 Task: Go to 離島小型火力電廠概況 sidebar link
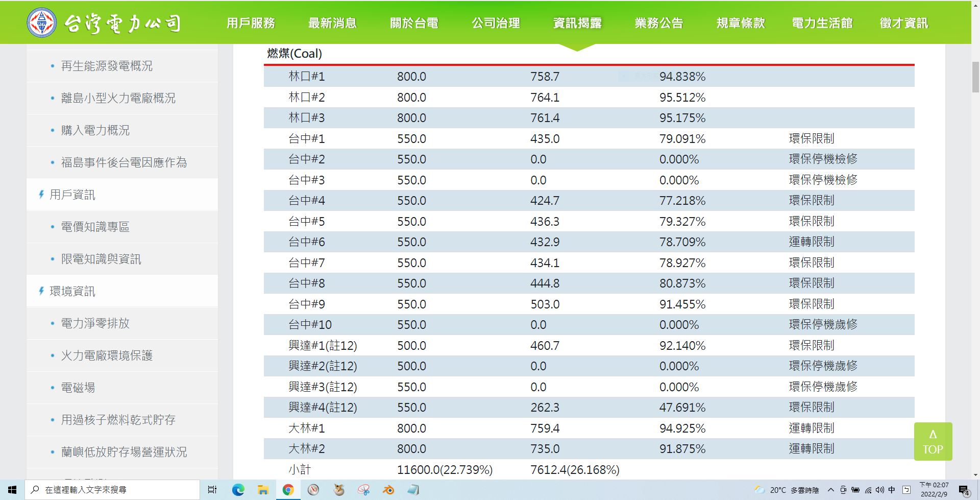[x=118, y=98]
